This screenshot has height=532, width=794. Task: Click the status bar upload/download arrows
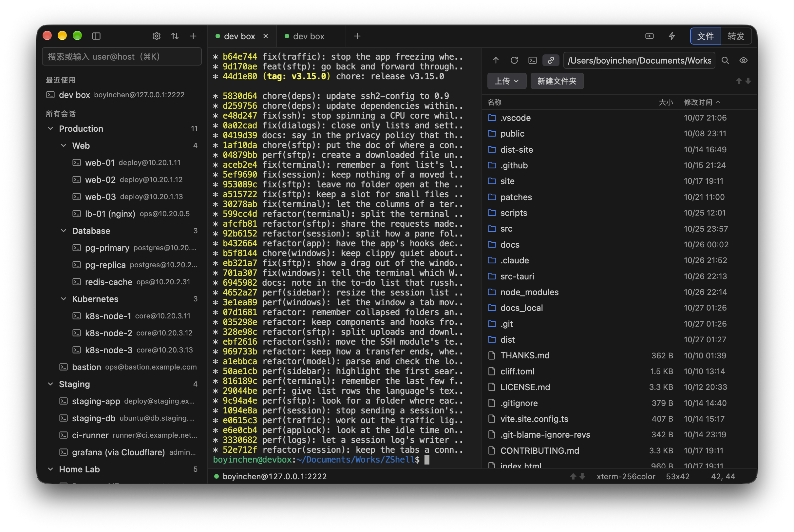click(577, 476)
